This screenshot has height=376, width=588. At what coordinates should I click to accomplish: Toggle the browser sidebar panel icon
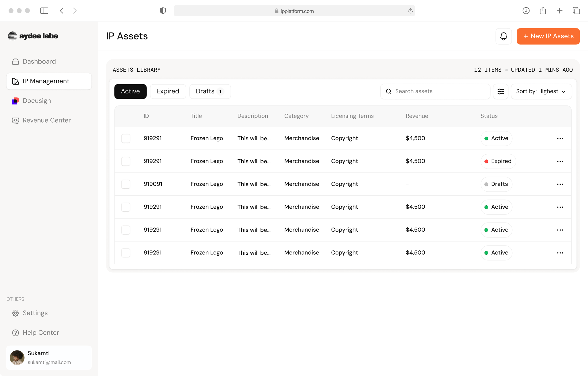(44, 11)
